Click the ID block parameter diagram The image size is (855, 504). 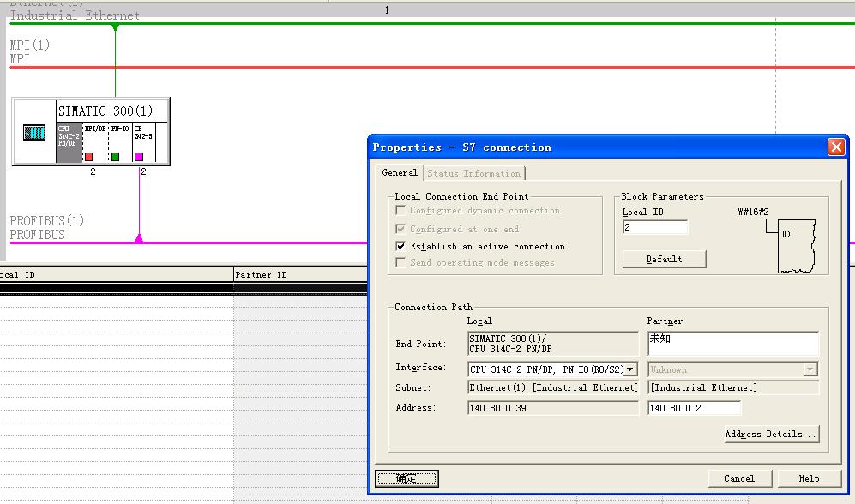click(x=796, y=246)
